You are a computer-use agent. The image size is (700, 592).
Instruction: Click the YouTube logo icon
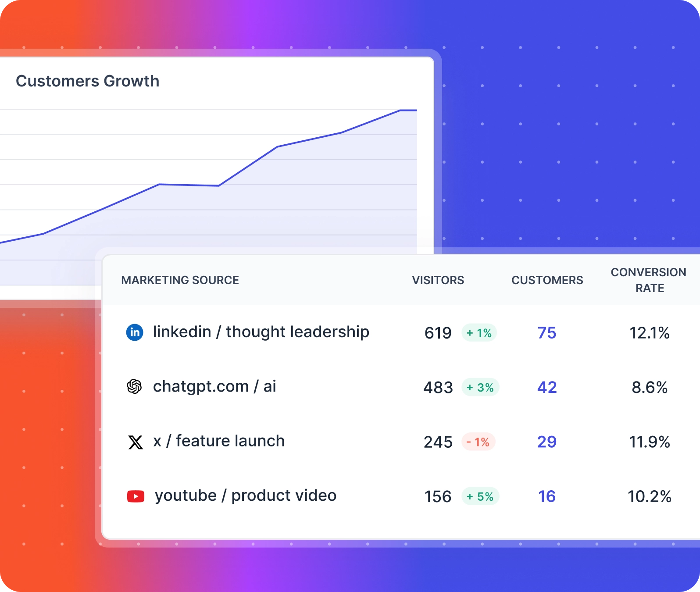pyautogui.click(x=136, y=496)
